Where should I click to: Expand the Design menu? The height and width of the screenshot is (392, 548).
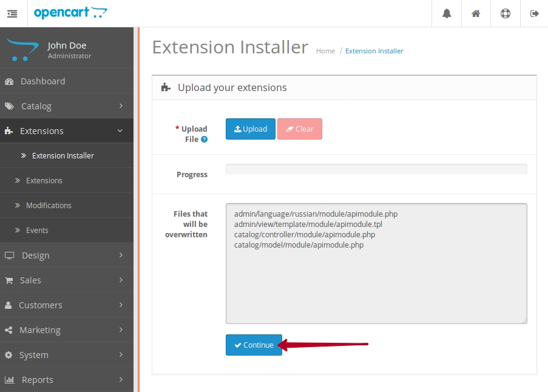point(66,255)
